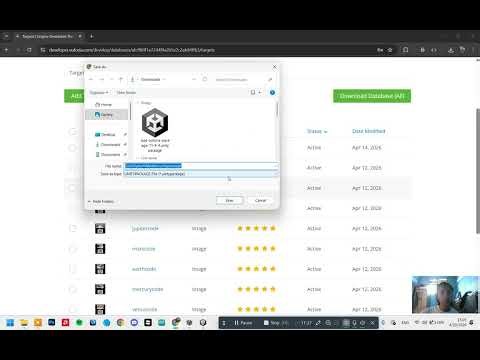Tick the checkbox for marscode row
This screenshot has height=360, width=480.
click(x=72, y=249)
